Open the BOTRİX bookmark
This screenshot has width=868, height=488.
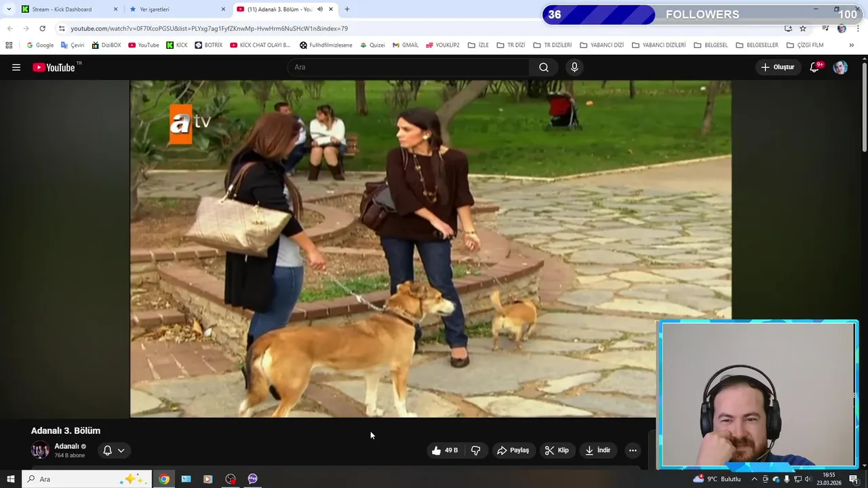(x=209, y=45)
